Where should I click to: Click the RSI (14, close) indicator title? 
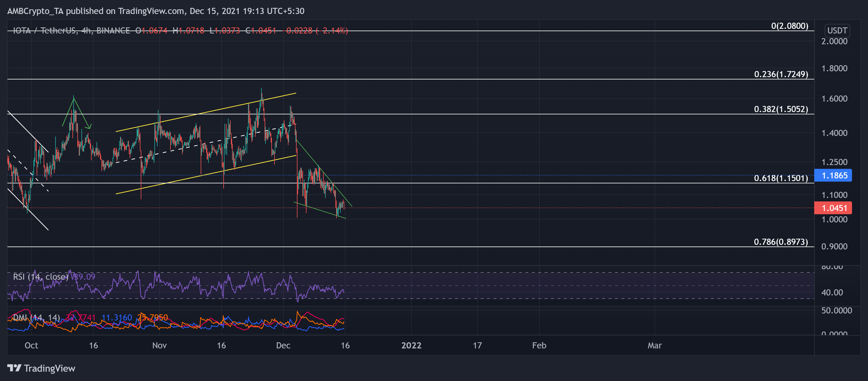40,277
